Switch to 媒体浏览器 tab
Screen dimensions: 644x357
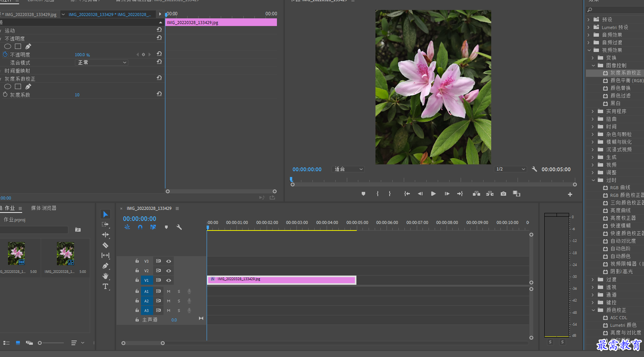click(x=44, y=208)
